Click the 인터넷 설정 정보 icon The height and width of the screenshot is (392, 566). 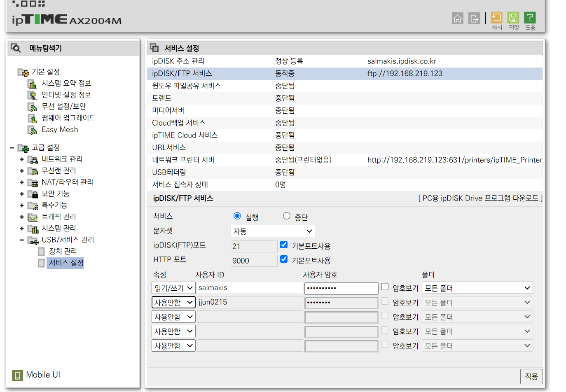pyautogui.click(x=33, y=95)
